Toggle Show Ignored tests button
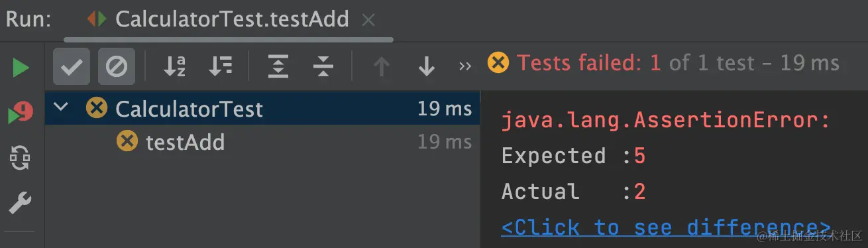 coord(117,66)
